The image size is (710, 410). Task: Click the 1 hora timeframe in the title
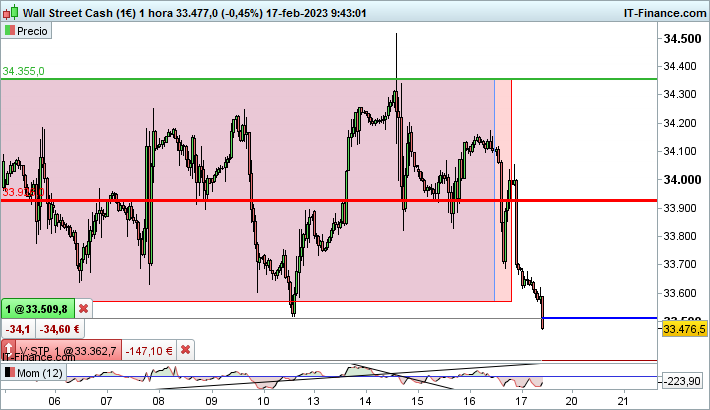coord(156,13)
